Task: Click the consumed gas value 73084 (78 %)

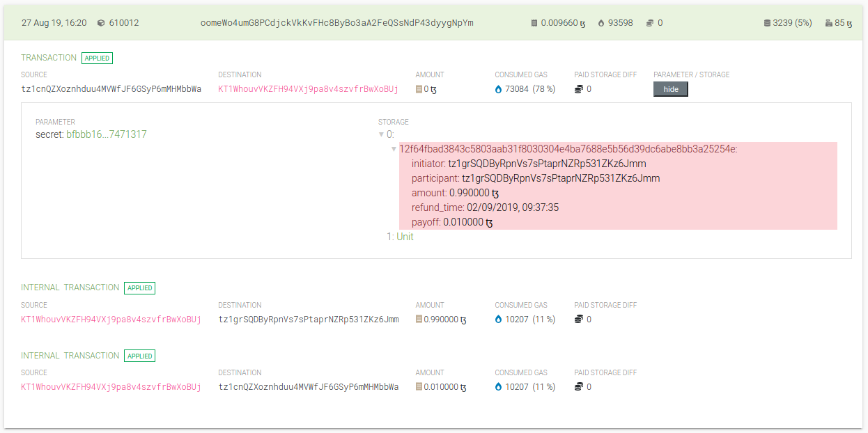Action: click(530, 89)
